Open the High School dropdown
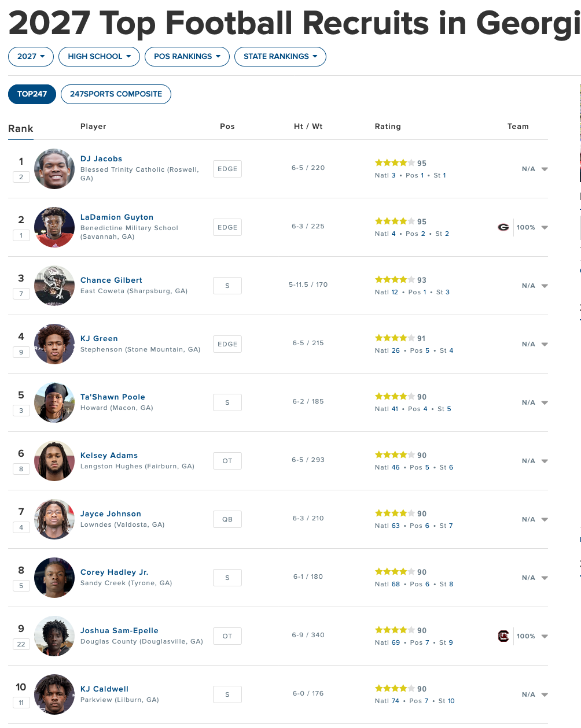The height and width of the screenshot is (728, 581). [x=99, y=57]
